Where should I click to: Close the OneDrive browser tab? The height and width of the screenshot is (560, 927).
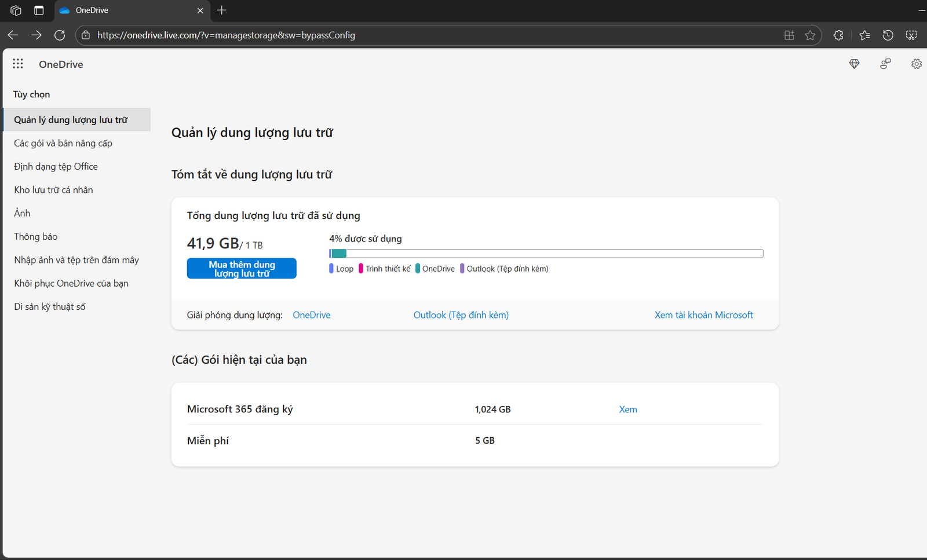click(200, 10)
